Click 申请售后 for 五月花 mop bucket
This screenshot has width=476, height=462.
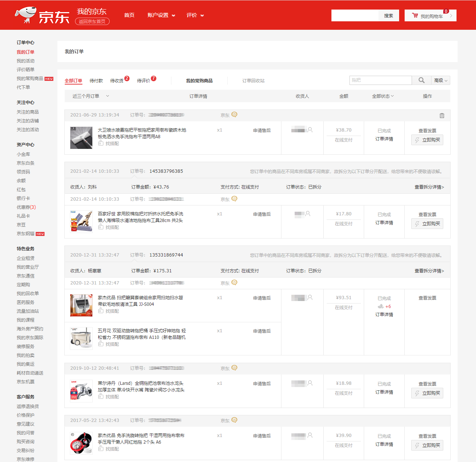[x=262, y=331]
